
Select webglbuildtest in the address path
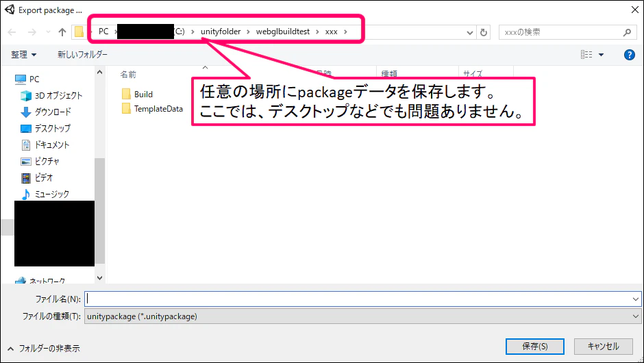pyautogui.click(x=282, y=32)
